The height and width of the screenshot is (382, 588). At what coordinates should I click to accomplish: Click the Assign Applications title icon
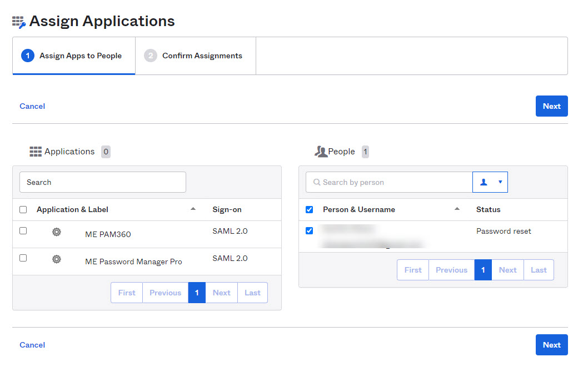pos(19,22)
